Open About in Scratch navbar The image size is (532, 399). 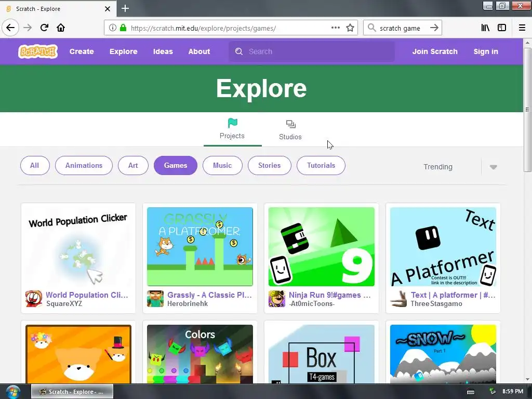tap(199, 51)
